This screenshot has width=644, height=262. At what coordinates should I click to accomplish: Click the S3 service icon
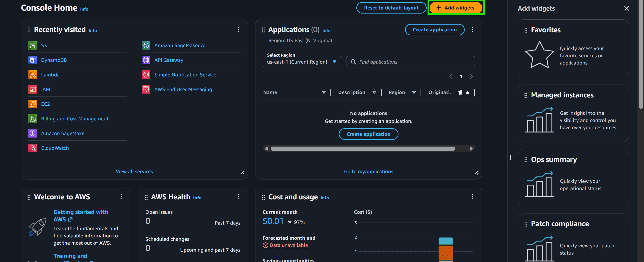(32, 45)
